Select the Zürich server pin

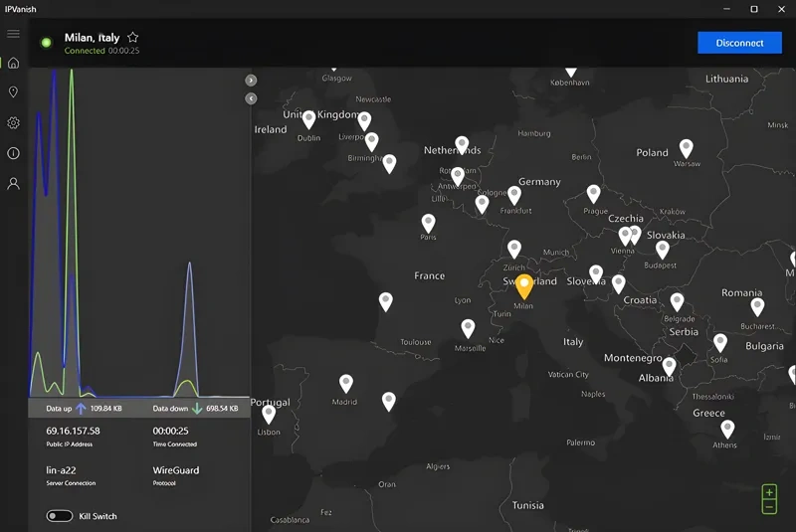point(514,250)
